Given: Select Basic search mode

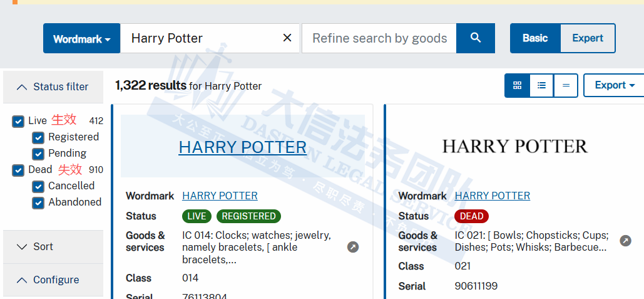Looking at the screenshot, I should [x=535, y=38].
